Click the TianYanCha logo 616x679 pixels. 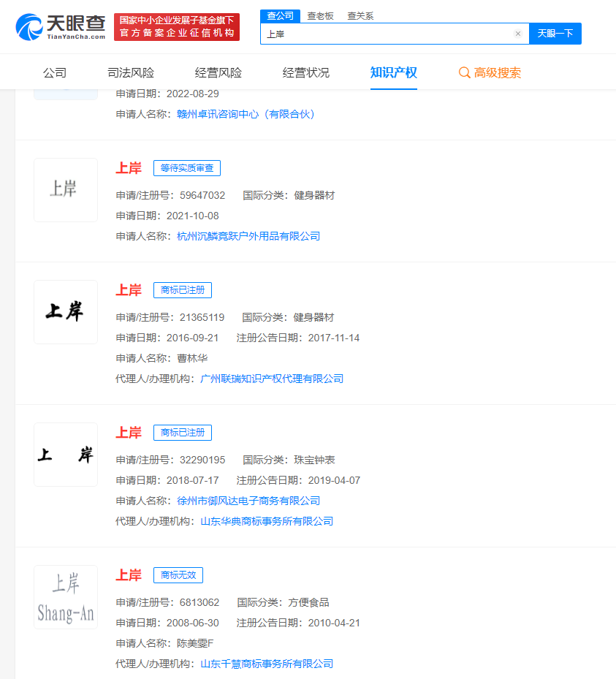[61, 27]
